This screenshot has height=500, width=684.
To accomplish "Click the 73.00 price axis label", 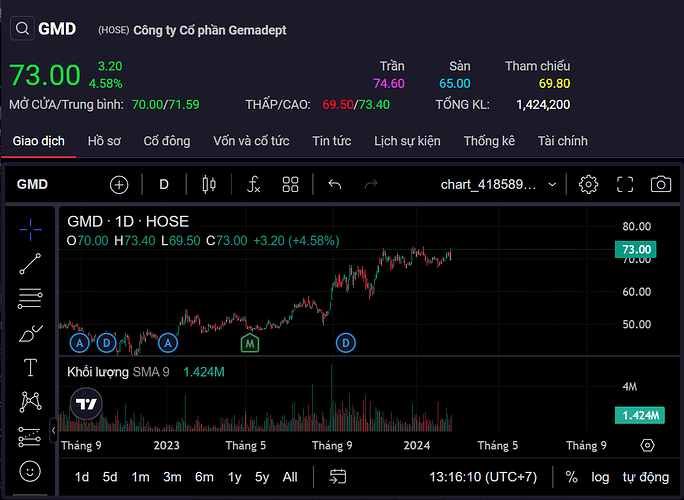I will pos(635,250).
